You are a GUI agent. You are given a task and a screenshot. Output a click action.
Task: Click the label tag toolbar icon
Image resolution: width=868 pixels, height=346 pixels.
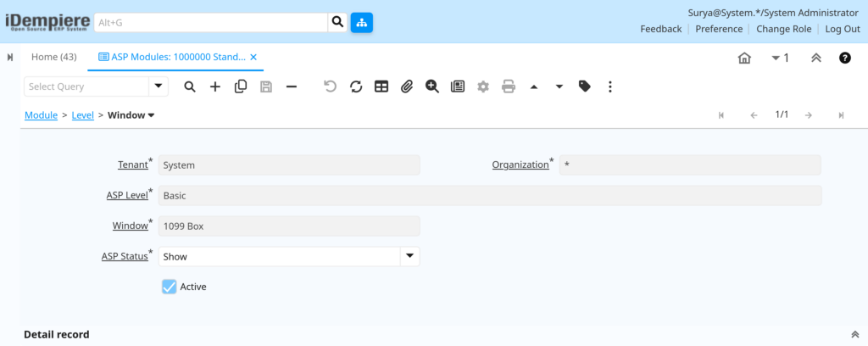(585, 86)
